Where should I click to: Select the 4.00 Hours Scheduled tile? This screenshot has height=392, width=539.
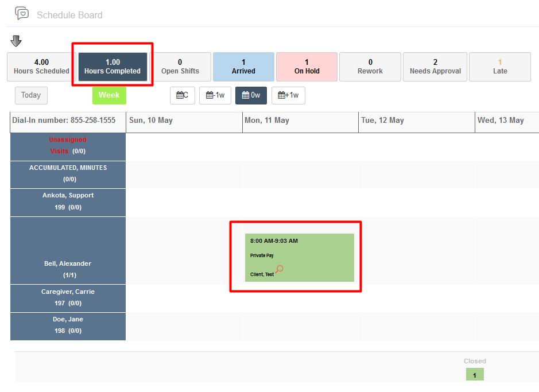tap(41, 67)
